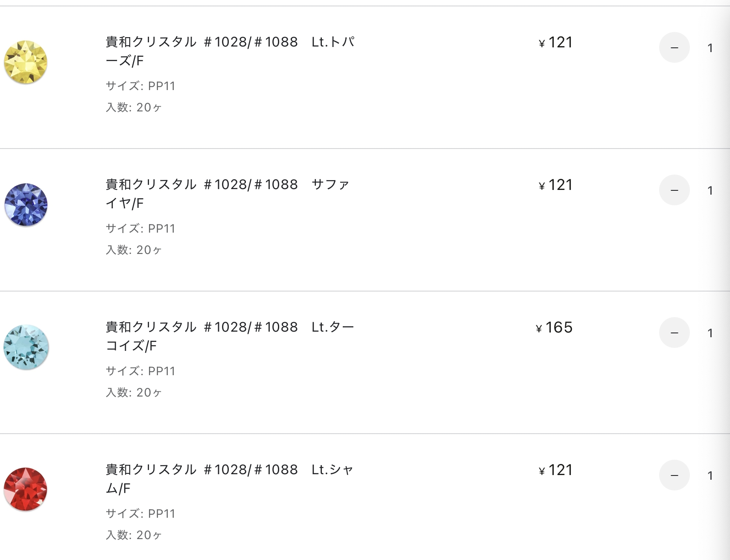
Task: Open the Lt.シャム/F product title link
Action: (230, 479)
